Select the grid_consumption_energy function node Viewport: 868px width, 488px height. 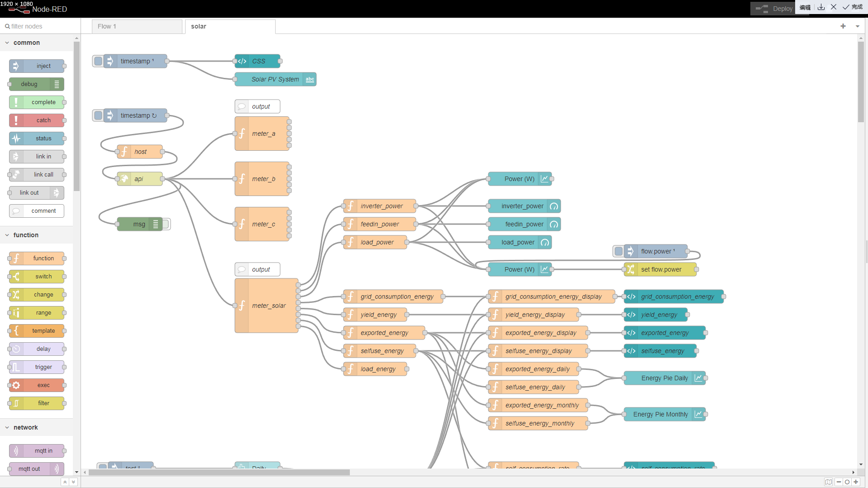pyautogui.click(x=393, y=297)
